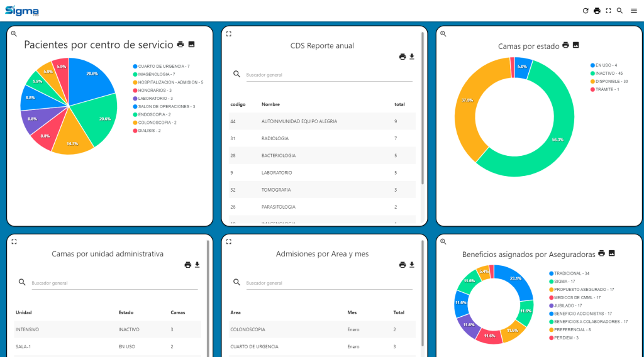
Task: Save Camas por estado chart as image
Action: (x=575, y=45)
